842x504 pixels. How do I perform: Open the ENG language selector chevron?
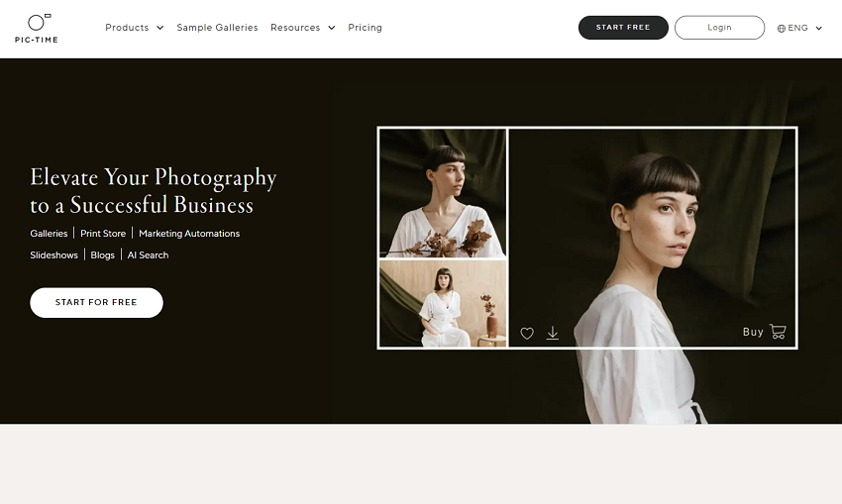[x=819, y=29]
